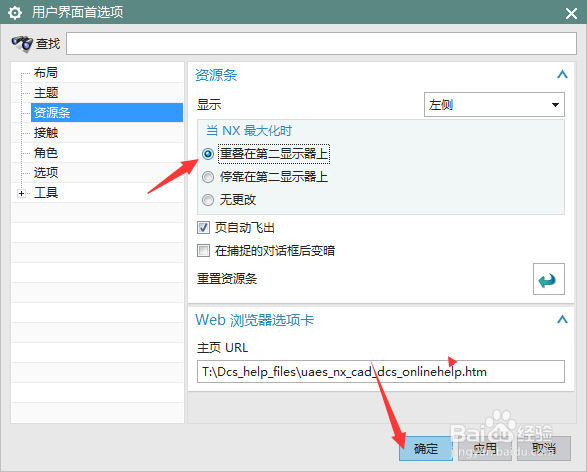Enable 在捕捉的对话框后变暗 checkbox
587x472 pixels.
203,250
